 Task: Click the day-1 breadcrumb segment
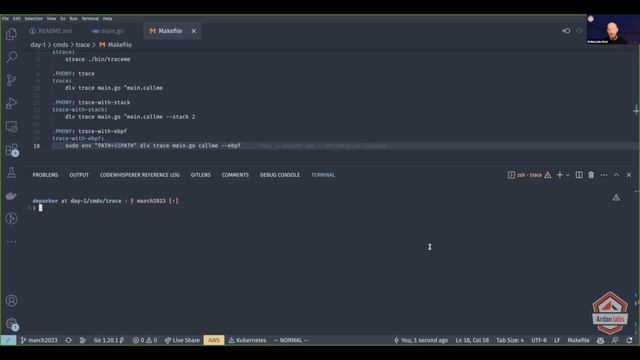click(x=38, y=44)
